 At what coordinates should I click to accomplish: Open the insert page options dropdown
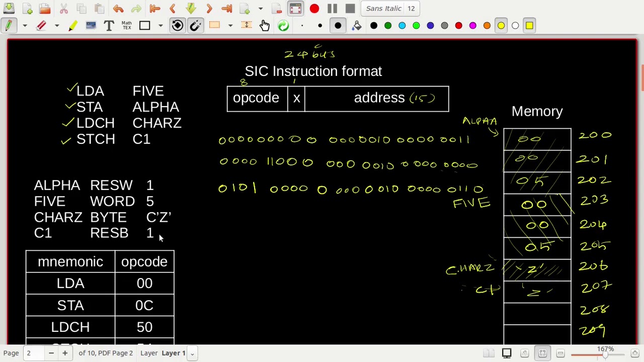(x=260, y=9)
